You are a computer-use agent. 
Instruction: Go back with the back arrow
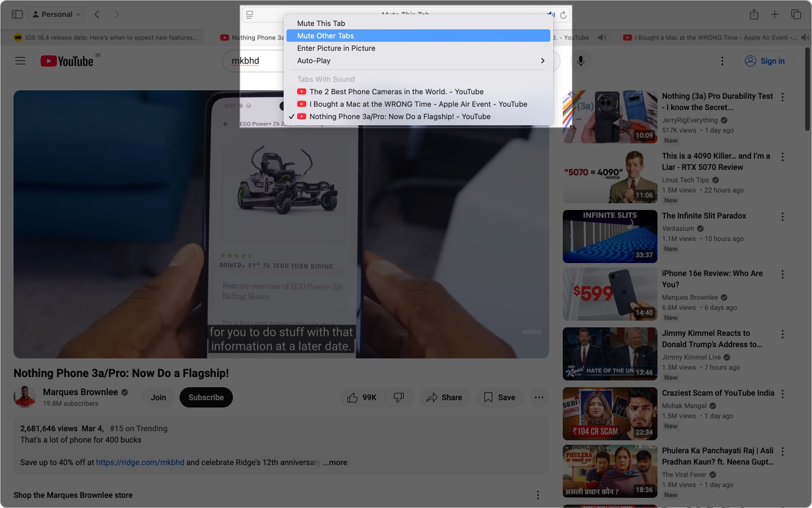pos(97,14)
